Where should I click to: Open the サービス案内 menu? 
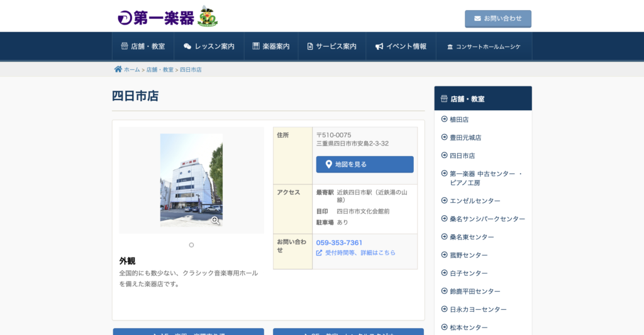point(332,47)
